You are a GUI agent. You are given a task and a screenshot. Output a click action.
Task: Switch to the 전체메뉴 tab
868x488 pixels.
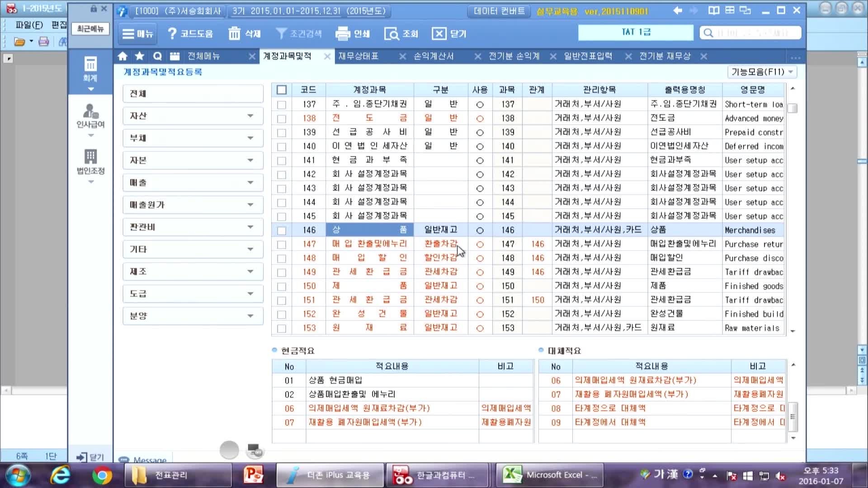[203, 56]
